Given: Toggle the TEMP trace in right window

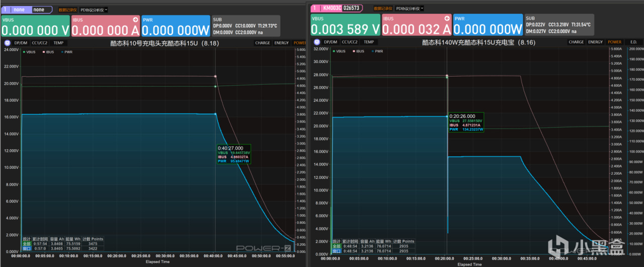Looking at the screenshot, I should (x=369, y=42).
